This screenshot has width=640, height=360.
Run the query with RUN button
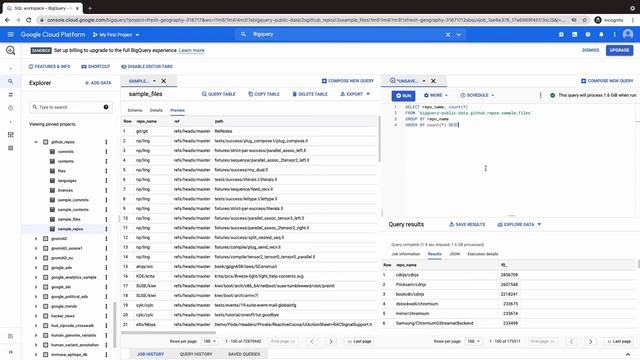(403, 96)
